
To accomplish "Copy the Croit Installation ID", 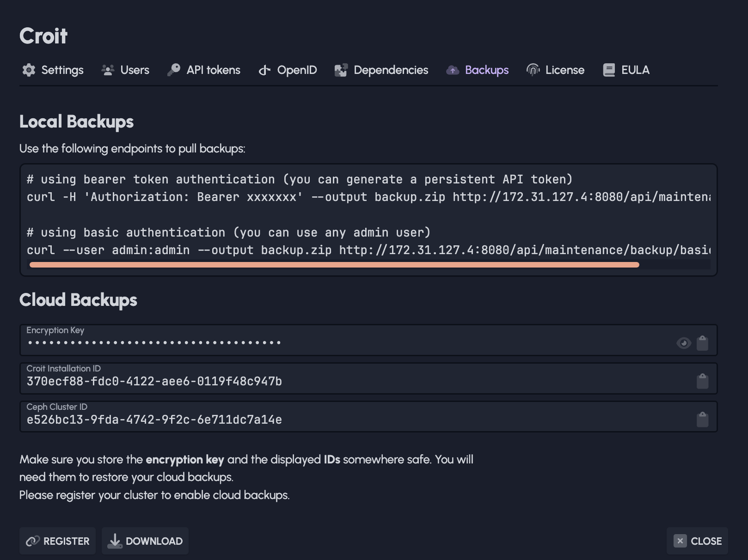I will (x=702, y=381).
